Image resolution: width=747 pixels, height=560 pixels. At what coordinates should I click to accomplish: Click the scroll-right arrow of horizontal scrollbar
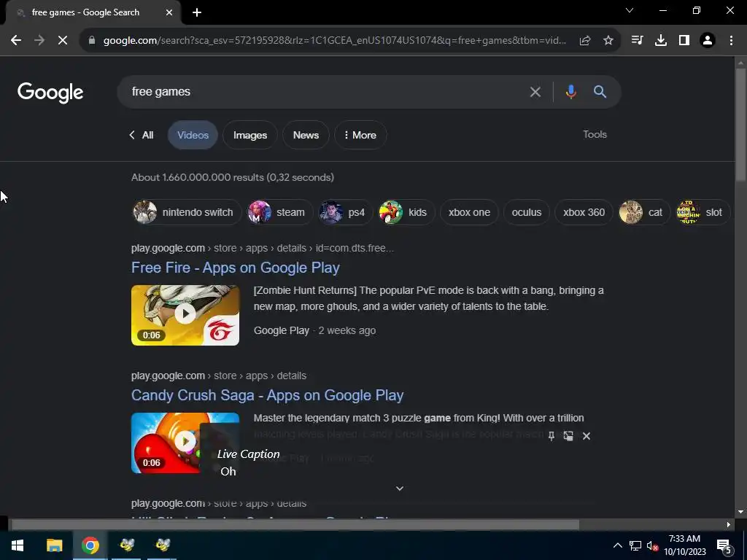tap(729, 525)
